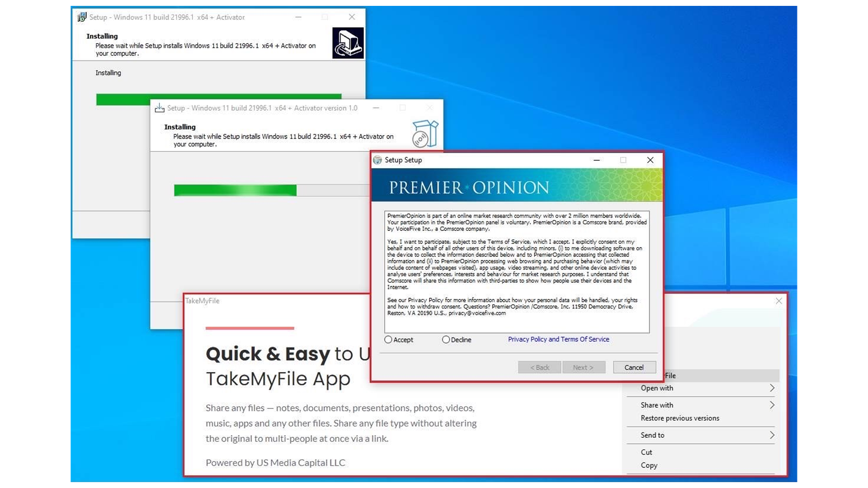Viewport: 868px width, 488px height.
Task: Select the Decline radio button
Action: tap(445, 340)
